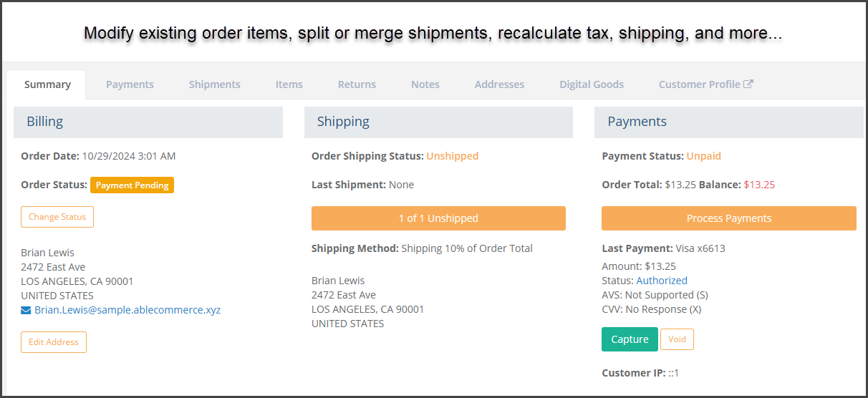This screenshot has height=398, width=868.
Task: Click the 1 of 1 Unshipped button
Action: 438,218
